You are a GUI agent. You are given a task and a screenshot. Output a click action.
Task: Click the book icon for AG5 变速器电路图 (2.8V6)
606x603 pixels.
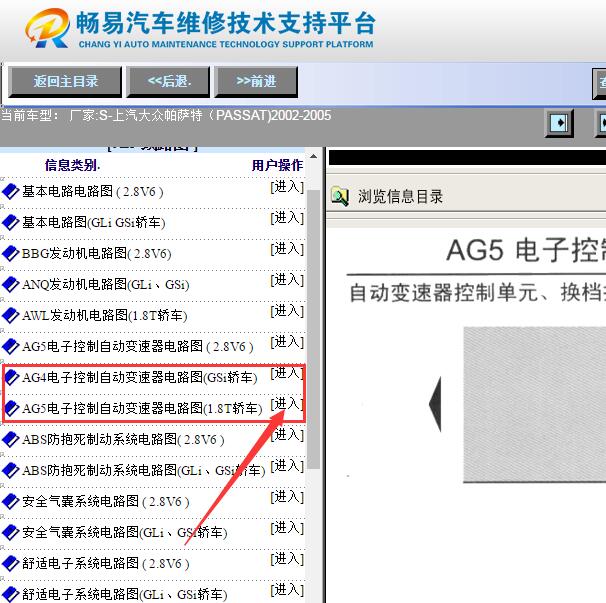click(x=10, y=346)
